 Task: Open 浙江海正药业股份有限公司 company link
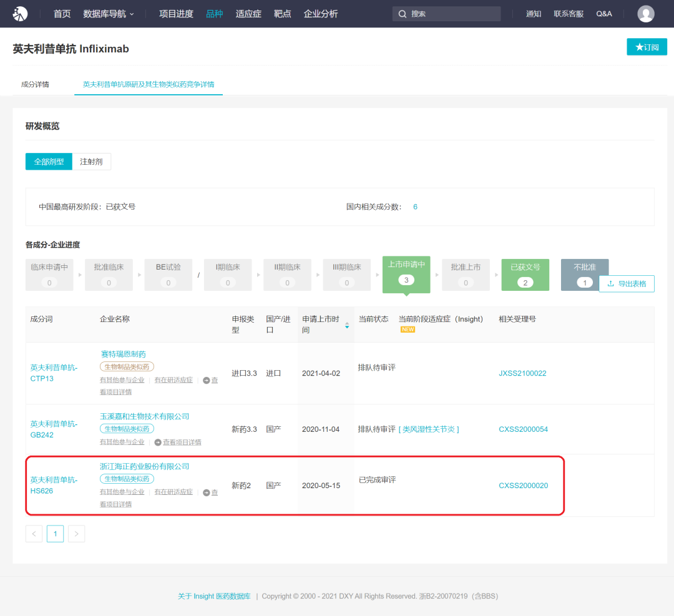[x=144, y=466]
